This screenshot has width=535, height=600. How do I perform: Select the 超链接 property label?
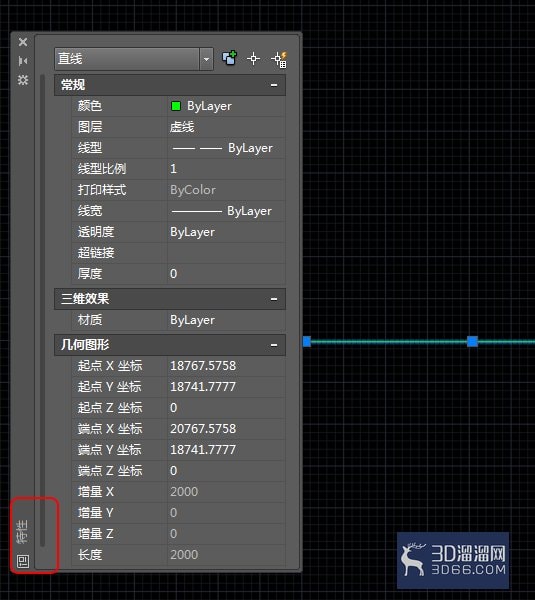pos(96,253)
